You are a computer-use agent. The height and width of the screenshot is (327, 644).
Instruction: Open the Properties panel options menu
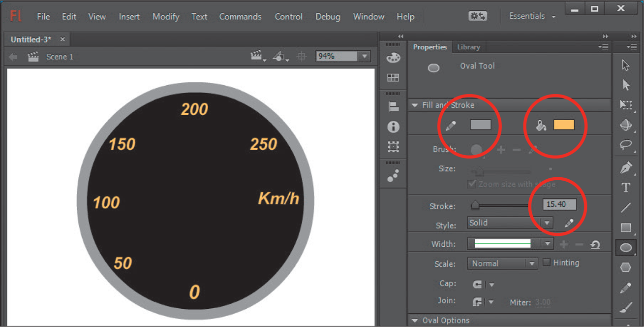point(603,47)
